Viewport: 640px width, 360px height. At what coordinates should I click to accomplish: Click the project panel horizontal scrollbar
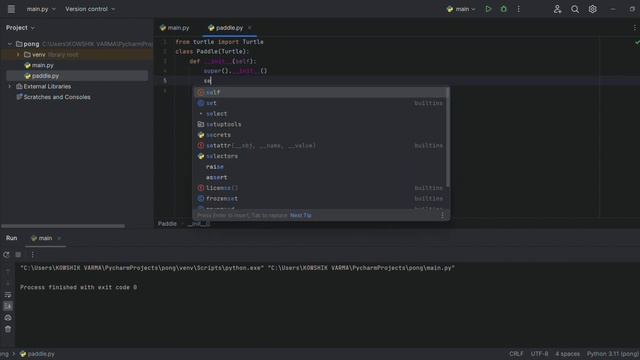coord(63,226)
